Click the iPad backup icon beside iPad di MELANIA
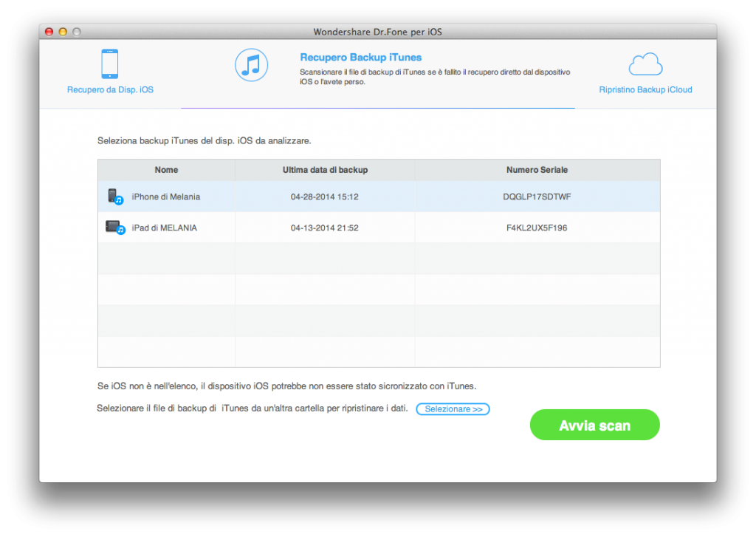 (x=116, y=228)
